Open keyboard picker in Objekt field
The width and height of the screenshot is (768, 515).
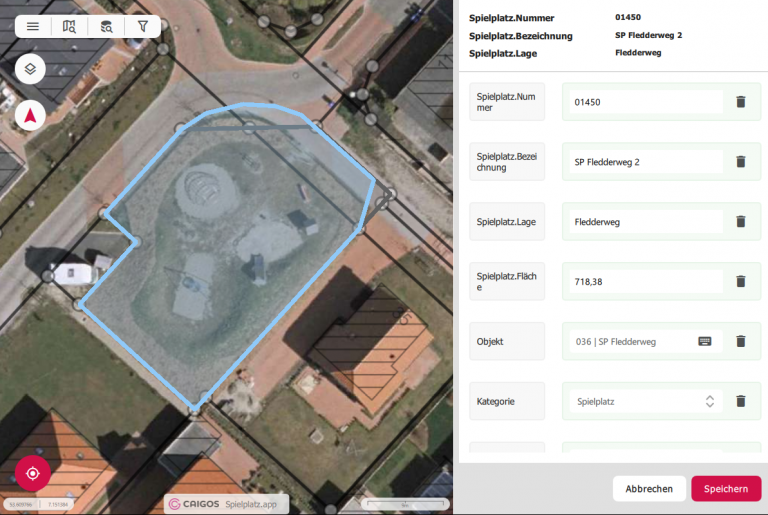coord(704,341)
